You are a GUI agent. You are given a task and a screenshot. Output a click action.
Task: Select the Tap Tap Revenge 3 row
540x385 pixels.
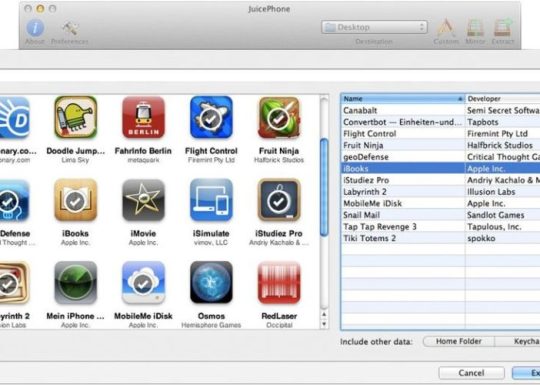[x=440, y=227]
